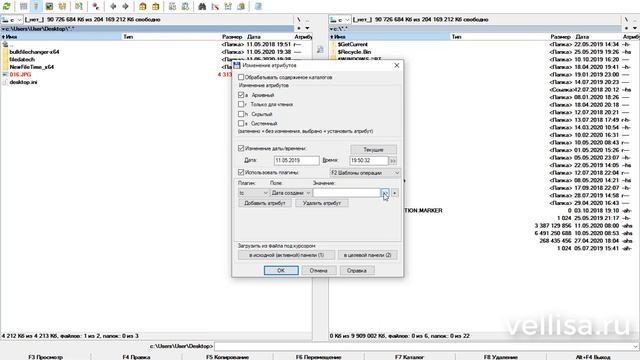Screen dimensions: 640x360
Task: Click the pack files toolbar icon
Action: point(142,6)
